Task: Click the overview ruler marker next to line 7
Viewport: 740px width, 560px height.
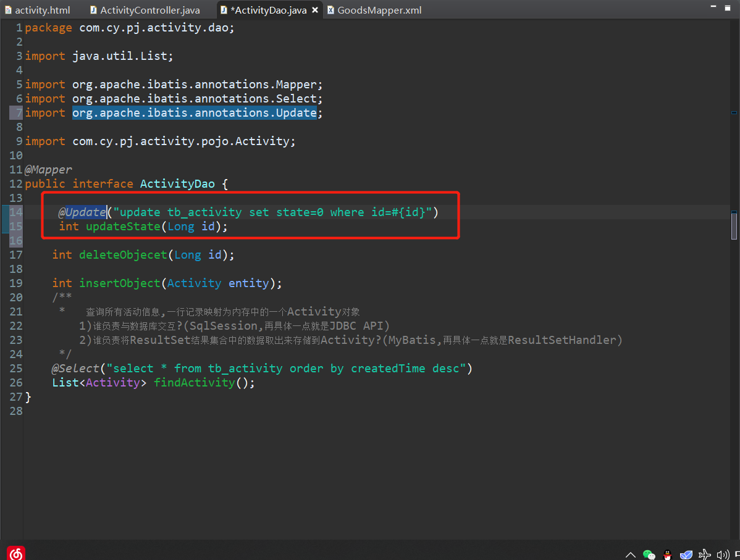Action: tap(734, 113)
